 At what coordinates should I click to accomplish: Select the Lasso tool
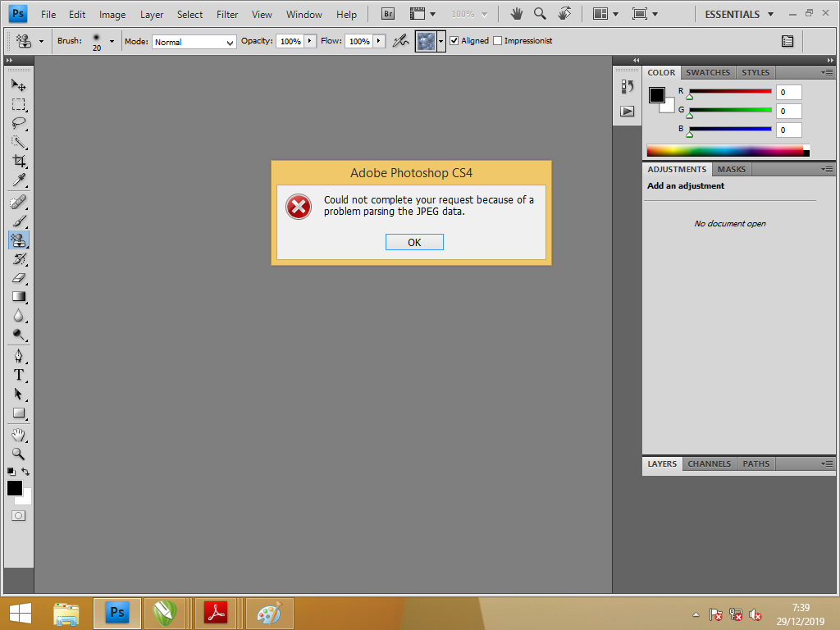click(19, 123)
